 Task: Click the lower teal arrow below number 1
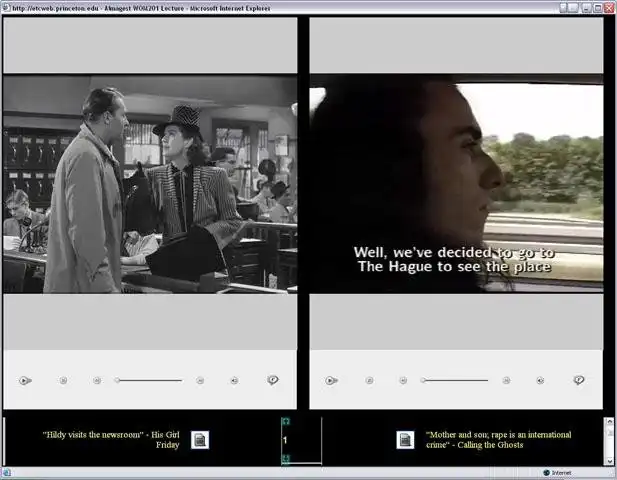tap(286, 458)
